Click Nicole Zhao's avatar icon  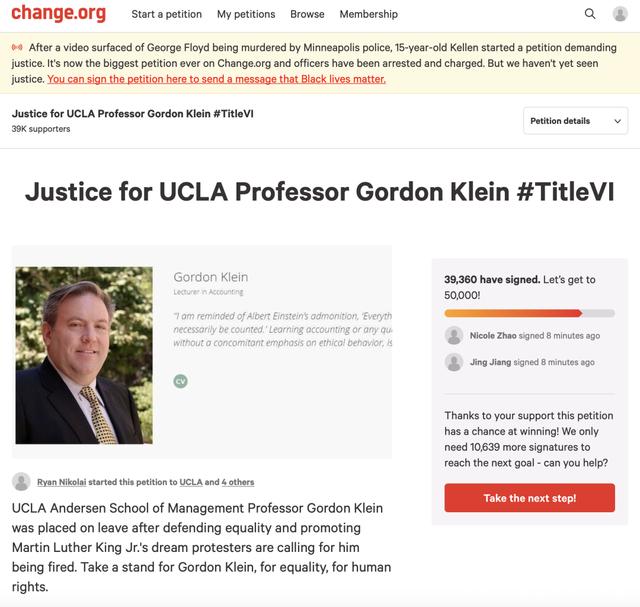tap(454, 336)
